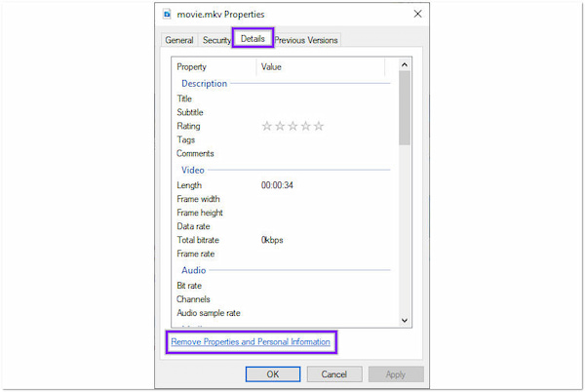Screen dimensions: 585x392
Task: Select the Tags property label
Action: [x=186, y=139]
